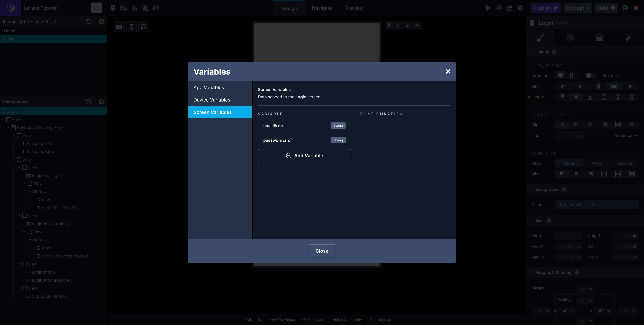The height and width of the screenshot is (325, 644).
Task: Add a new screen with plus icon
Action: (x=101, y=21)
